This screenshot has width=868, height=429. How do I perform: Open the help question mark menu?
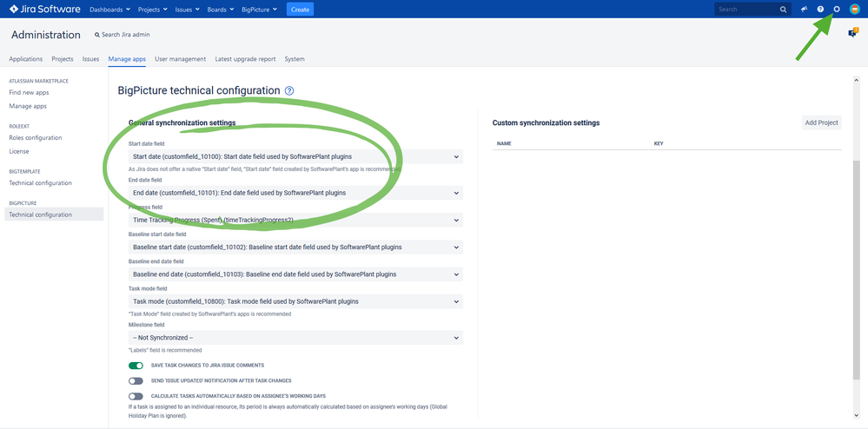pos(820,10)
